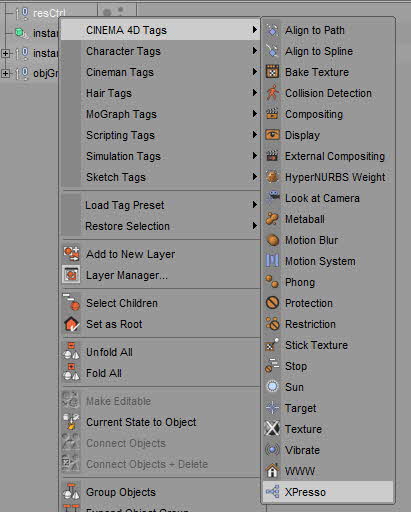Expand the second instance tree node
This screenshot has height=512, width=411.
tap(5, 53)
